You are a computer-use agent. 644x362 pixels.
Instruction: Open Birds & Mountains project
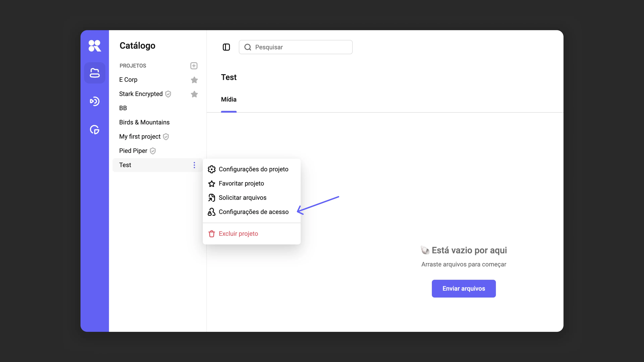click(x=144, y=122)
